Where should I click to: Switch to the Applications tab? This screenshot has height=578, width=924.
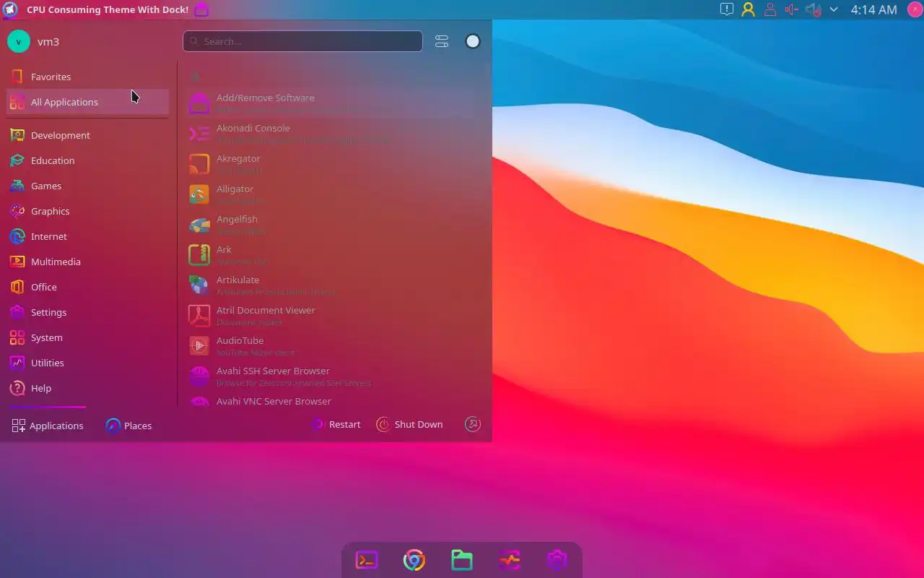click(x=48, y=426)
